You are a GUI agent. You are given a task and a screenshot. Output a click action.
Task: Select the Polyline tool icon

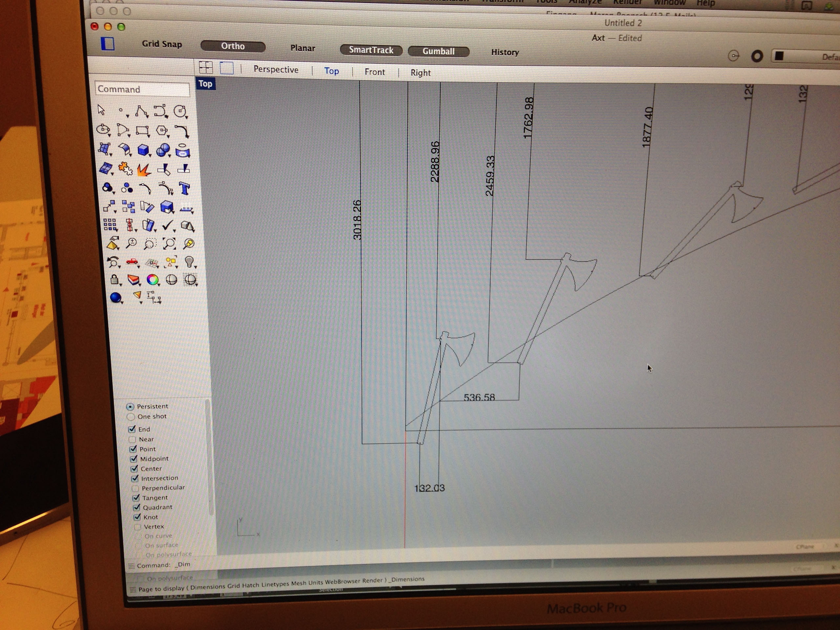coord(141,111)
